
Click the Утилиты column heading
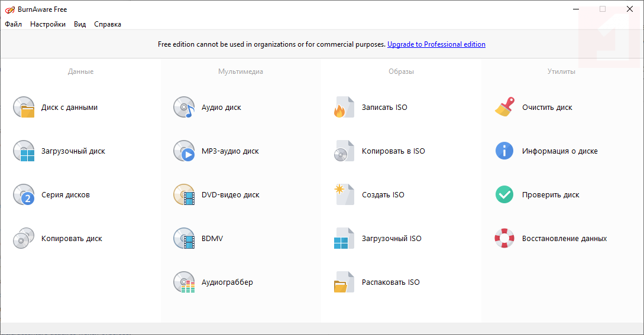tap(561, 71)
